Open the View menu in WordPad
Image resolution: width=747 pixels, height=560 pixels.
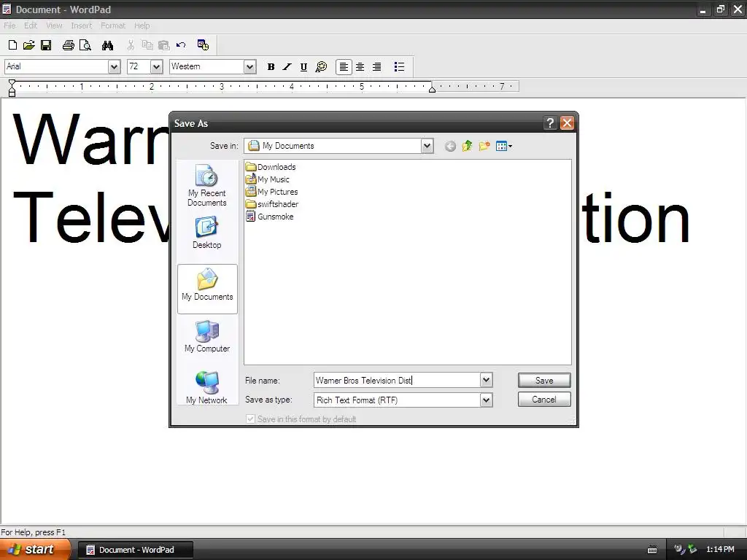tap(54, 26)
